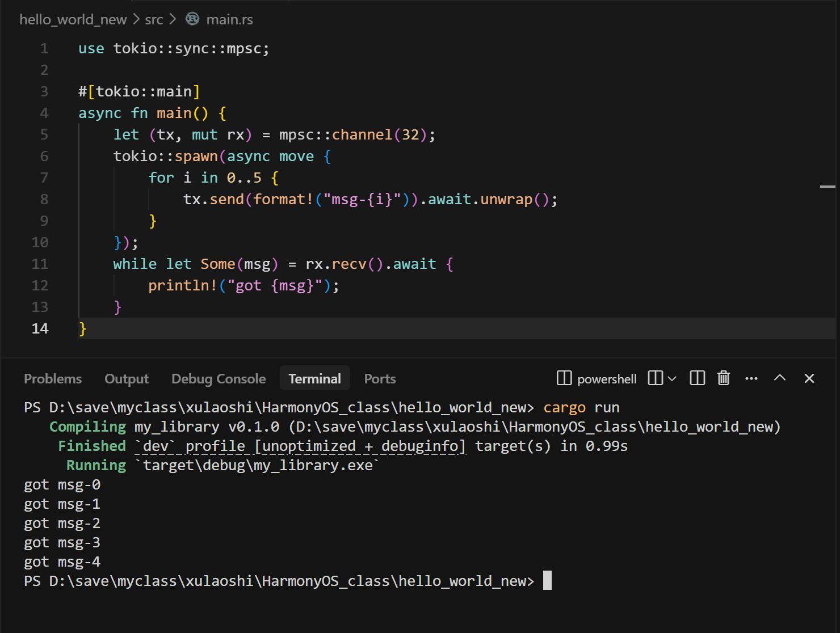Click line number 1 in the gutter
Image resolution: width=840 pixels, height=633 pixels.
pos(44,49)
